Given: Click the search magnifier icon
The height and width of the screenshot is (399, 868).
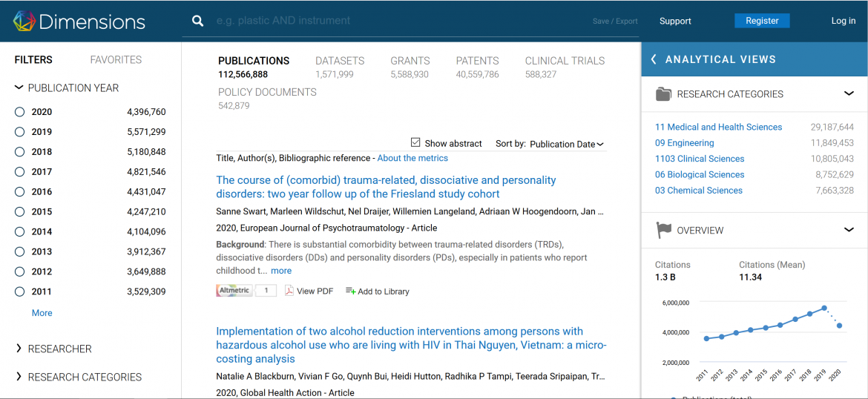Looking at the screenshot, I should pyautogui.click(x=198, y=21).
